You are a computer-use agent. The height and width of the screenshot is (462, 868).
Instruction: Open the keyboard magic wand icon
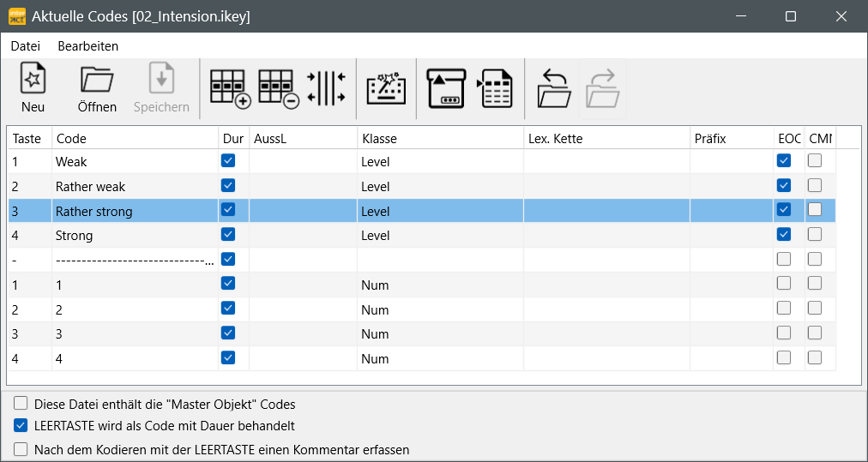click(386, 88)
